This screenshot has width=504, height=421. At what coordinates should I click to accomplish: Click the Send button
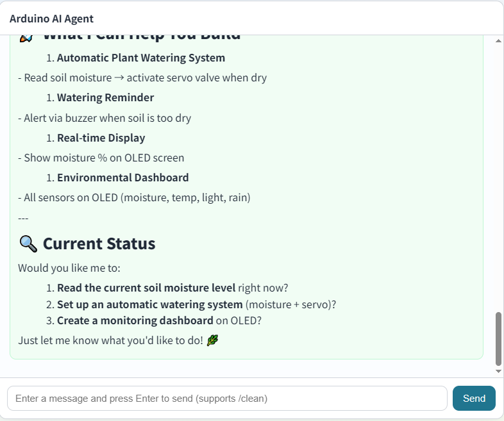474,398
